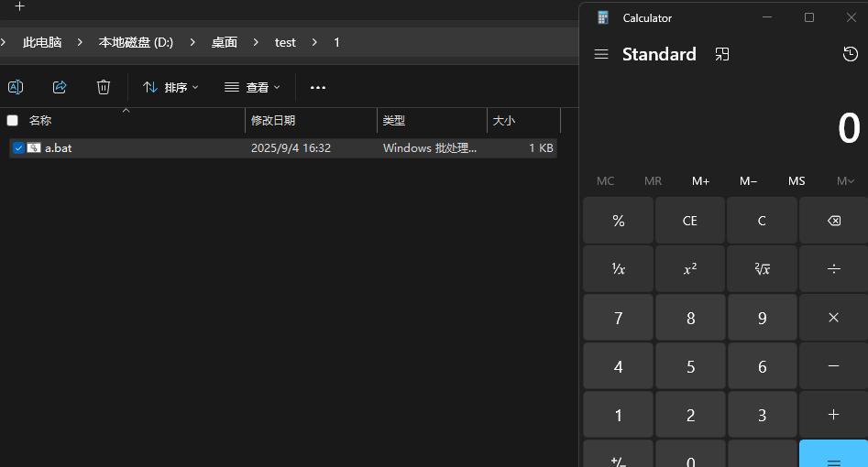This screenshot has height=467, width=868.
Task: Click the rename icon in Explorer toolbar
Action: point(16,87)
